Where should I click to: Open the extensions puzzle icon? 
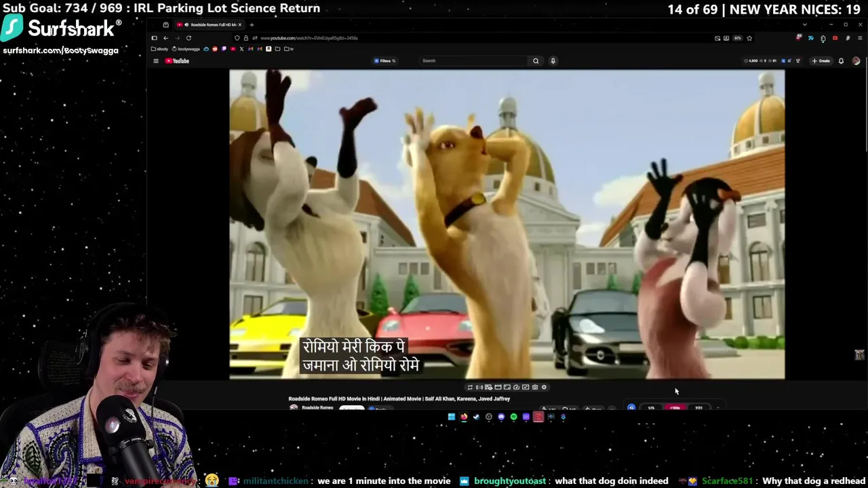[x=823, y=38]
